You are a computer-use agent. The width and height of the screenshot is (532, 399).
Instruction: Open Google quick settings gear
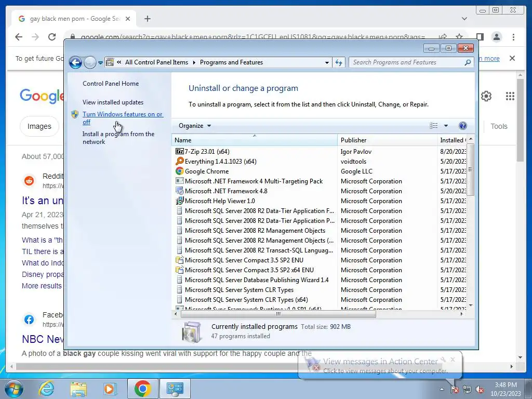click(x=486, y=96)
